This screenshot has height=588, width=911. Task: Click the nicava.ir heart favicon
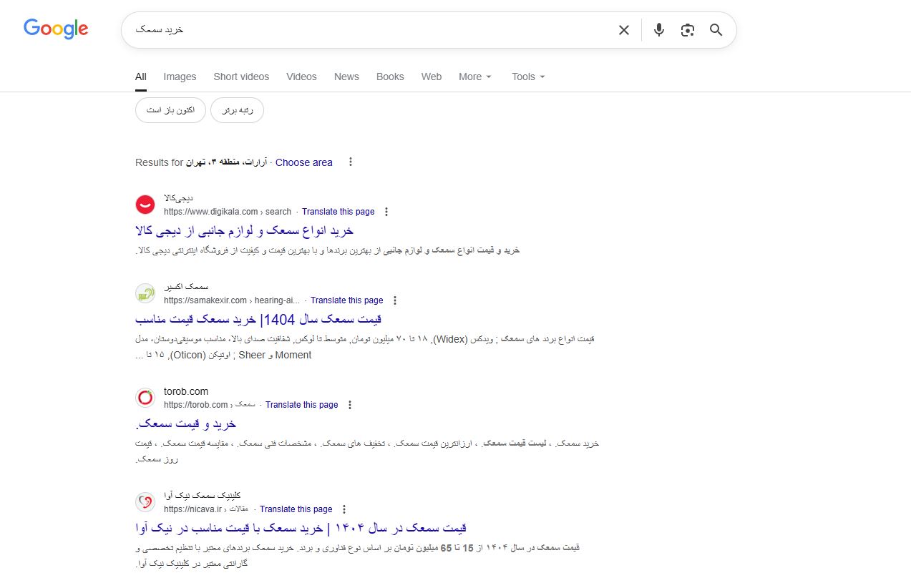[145, 502]
